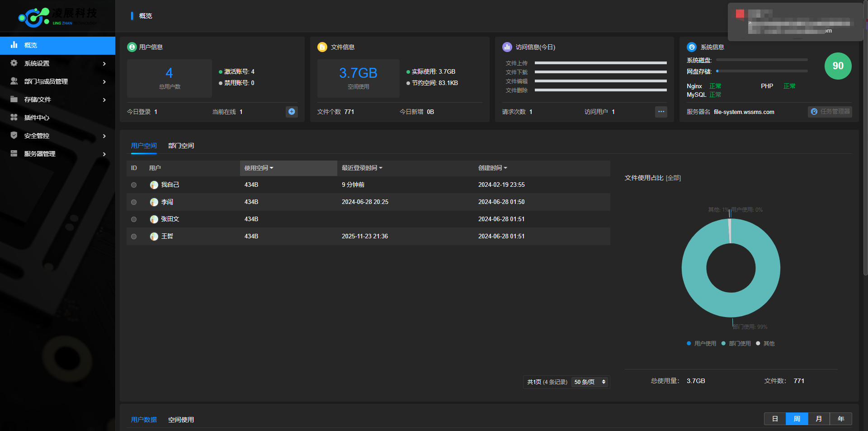Select the radio button for 李闯
Screen dimensions: 868x431
point(134,202)
